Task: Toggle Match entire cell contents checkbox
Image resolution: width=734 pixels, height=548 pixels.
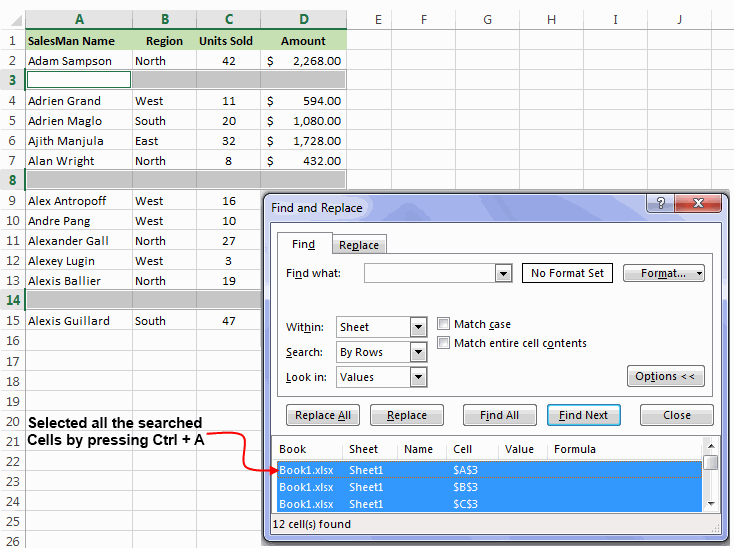Action: (445, 343)
